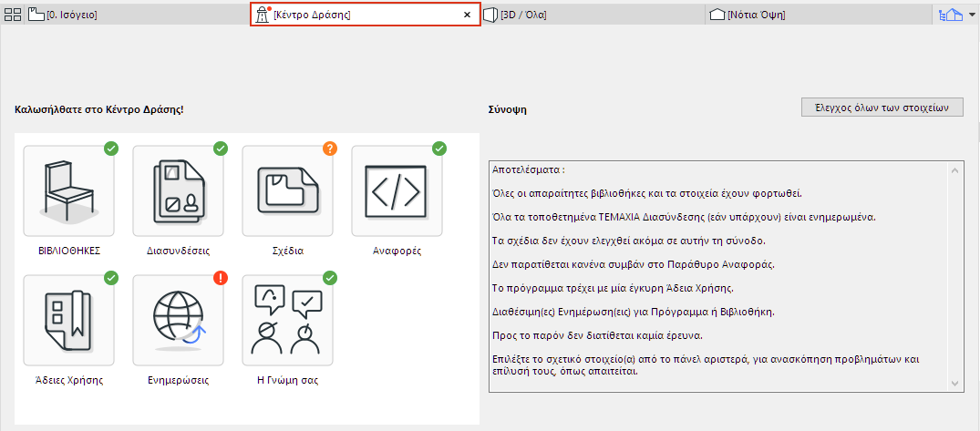
Task: Click the Άδειες Χρήσης label text
Action: coord(68,380)
